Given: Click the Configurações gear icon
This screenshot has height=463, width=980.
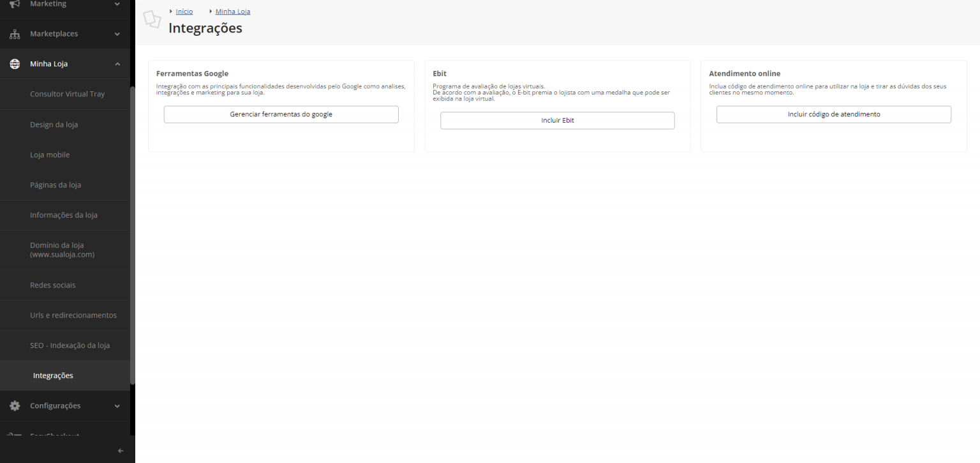Looking at the screenshot, I should (x=14, y=406).
